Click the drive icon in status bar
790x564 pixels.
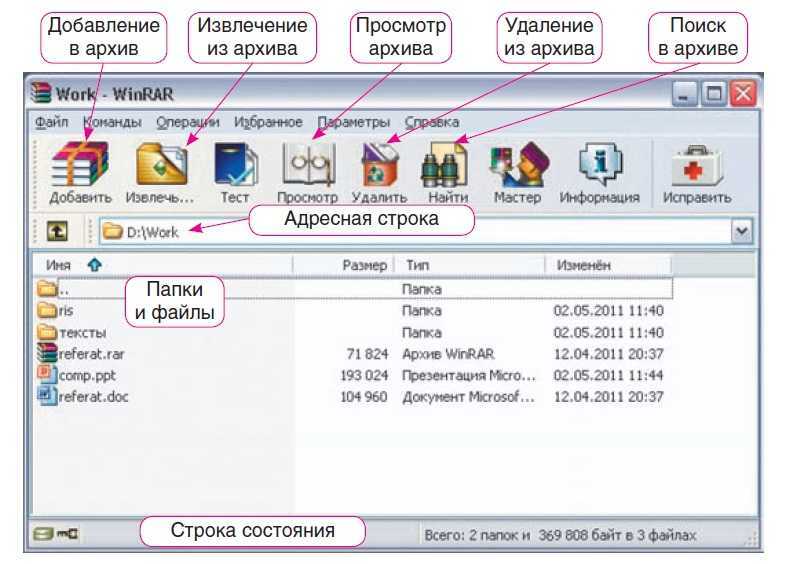pos(43,533)
